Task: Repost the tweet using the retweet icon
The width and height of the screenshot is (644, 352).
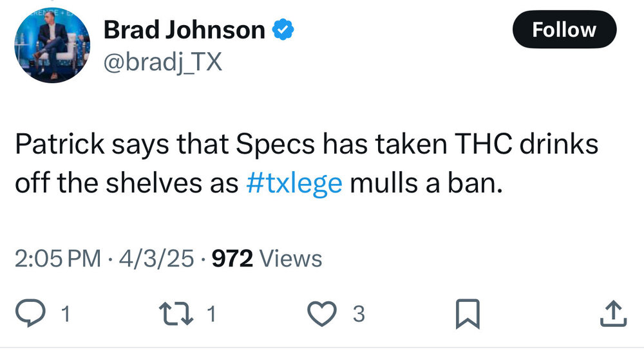Action: click(180, 314)
